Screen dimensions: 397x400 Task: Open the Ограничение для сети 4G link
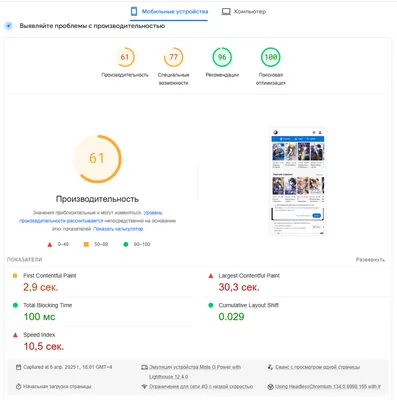[201, 387]
